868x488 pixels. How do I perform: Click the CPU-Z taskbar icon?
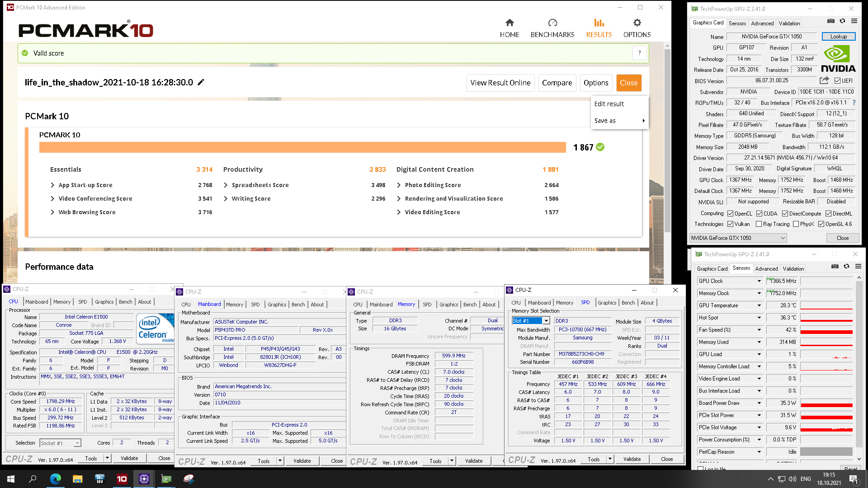(144, 479)
